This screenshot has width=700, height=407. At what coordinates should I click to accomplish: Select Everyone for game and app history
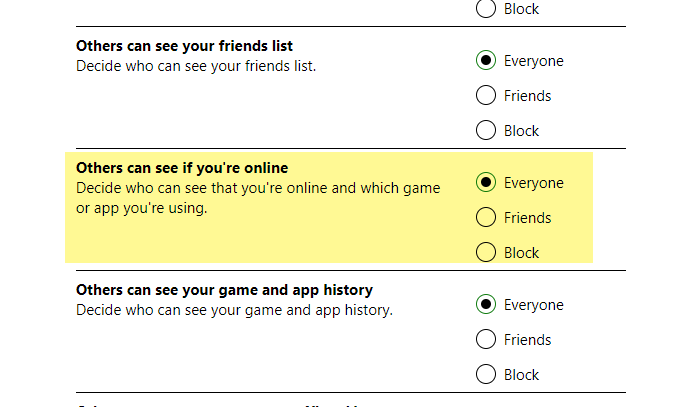[x=486, y=305]
